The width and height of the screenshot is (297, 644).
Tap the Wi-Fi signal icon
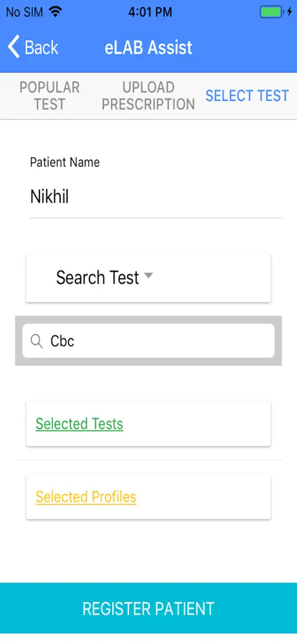(x=55, y=12)
